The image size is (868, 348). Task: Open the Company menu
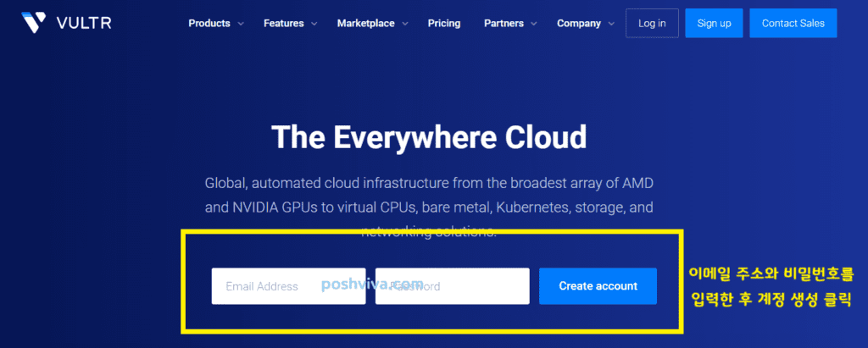click(578, 23)
